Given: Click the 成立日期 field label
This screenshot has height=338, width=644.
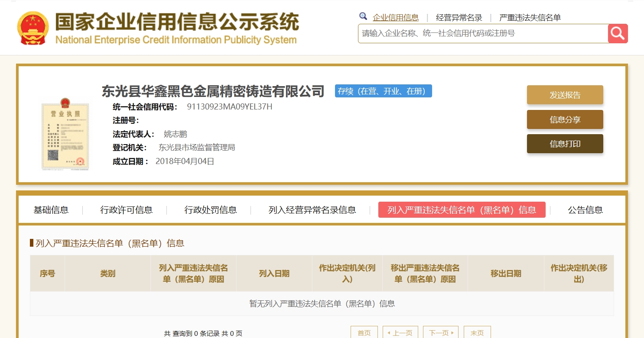Looking at the screenshot, I should 131,161.
